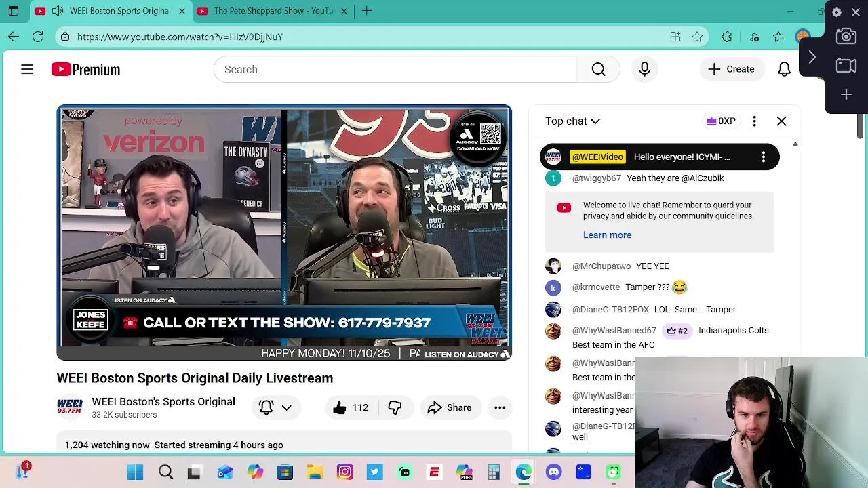Open Instagram from taskbar
The image size is (868, 488).
[x=344, y=472]
